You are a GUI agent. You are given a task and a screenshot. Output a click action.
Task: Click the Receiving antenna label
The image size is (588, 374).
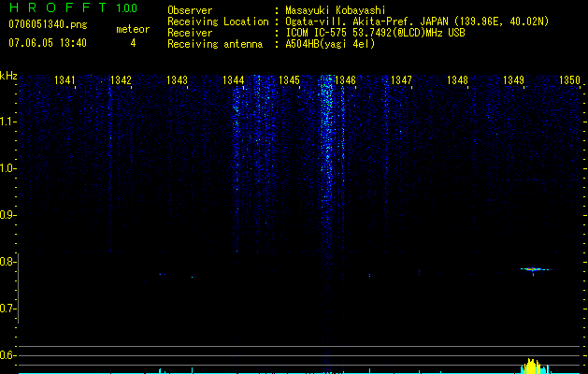(x=215, y=44)
